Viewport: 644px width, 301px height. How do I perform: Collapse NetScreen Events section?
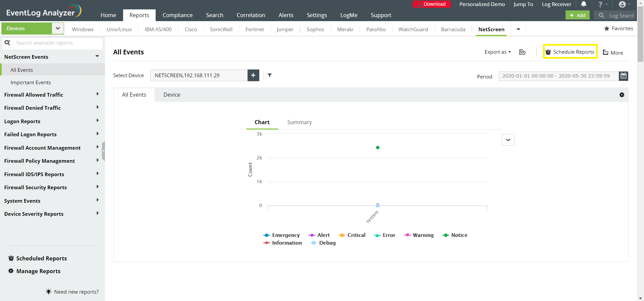pyautogui.click(x=97, y=56)
